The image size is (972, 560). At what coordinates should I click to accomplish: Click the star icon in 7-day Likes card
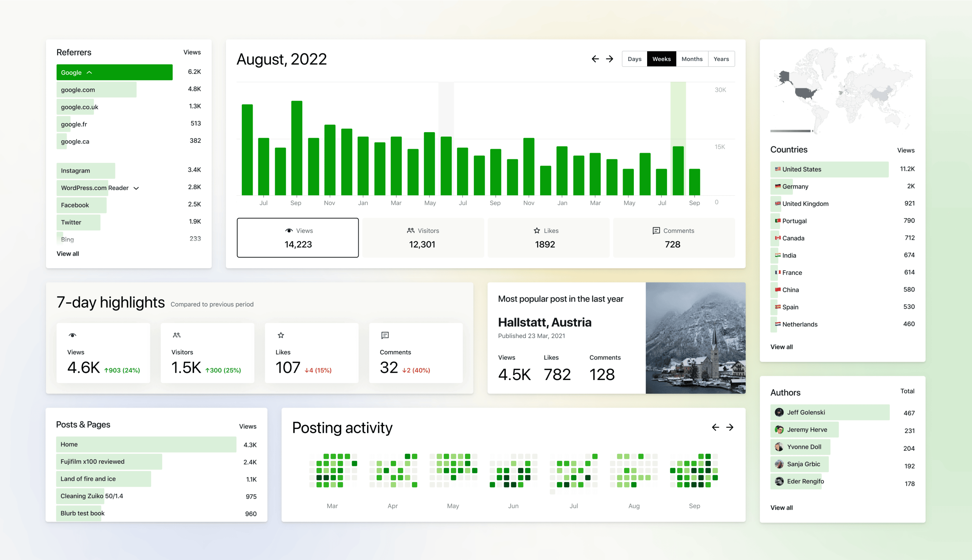tap(281, 335)
